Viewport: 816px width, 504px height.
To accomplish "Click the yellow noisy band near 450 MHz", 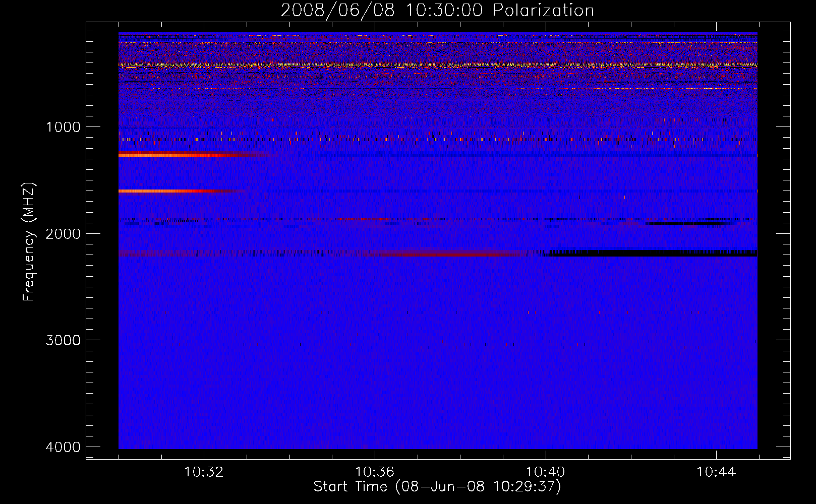I will tap(438, 65).
